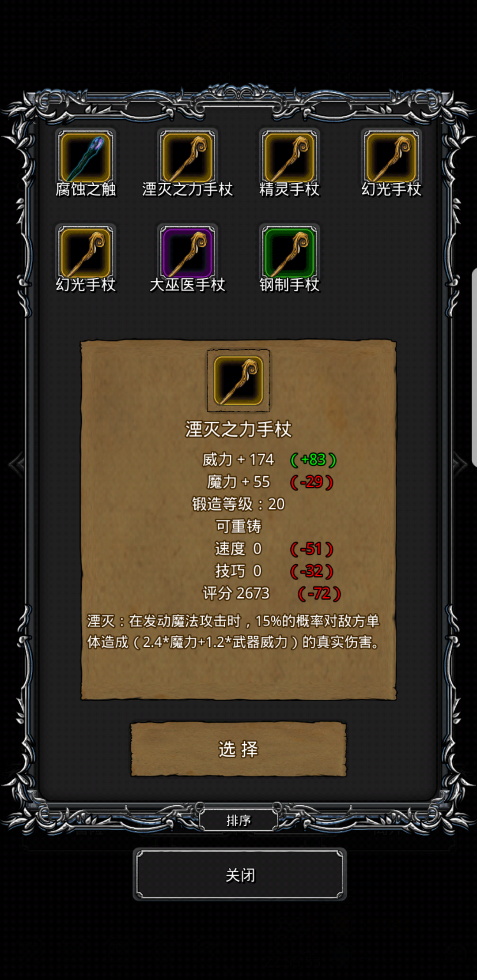
Task: Click the 关闭 button
Action: [x=240, y=874]
